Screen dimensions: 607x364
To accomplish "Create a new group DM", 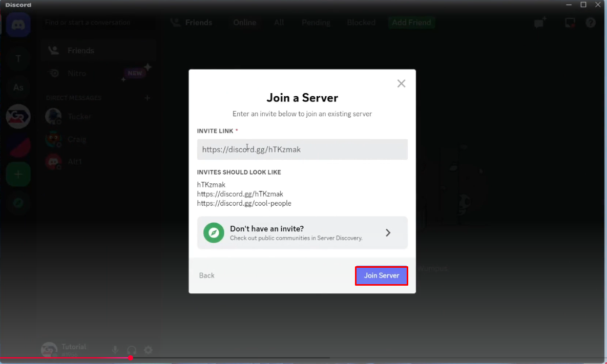I will (539, 23).
